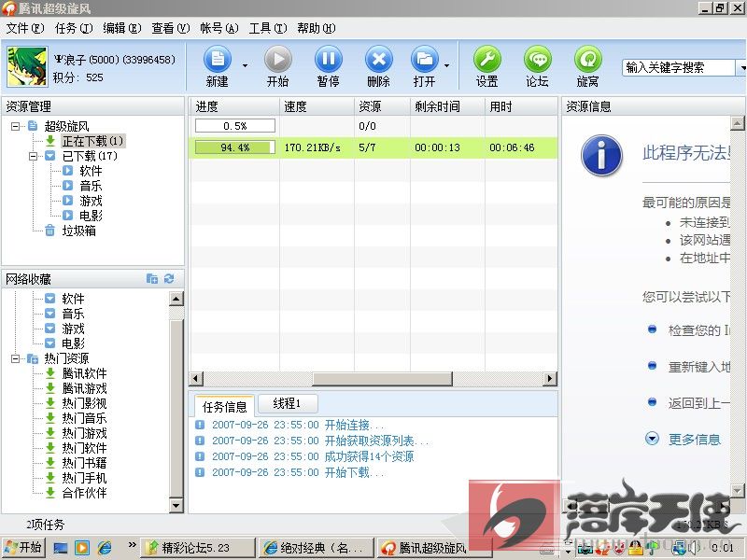The width and height of the screenshot is (747, 560).
Task: Click the 检查您的 suggestion link
Action: 699,330
